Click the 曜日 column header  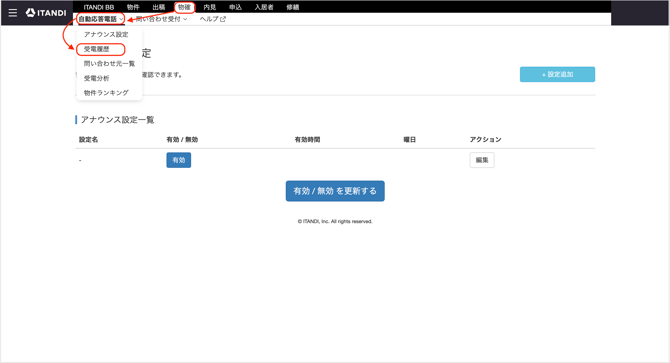pyautogui.click(x=410, y=140)
